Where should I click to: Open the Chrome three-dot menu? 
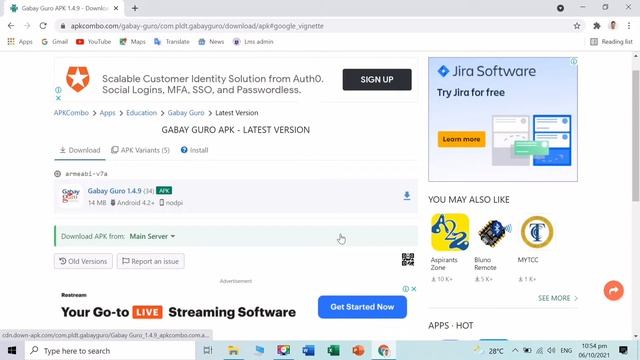pyautogui.click(x=629, y=26)
